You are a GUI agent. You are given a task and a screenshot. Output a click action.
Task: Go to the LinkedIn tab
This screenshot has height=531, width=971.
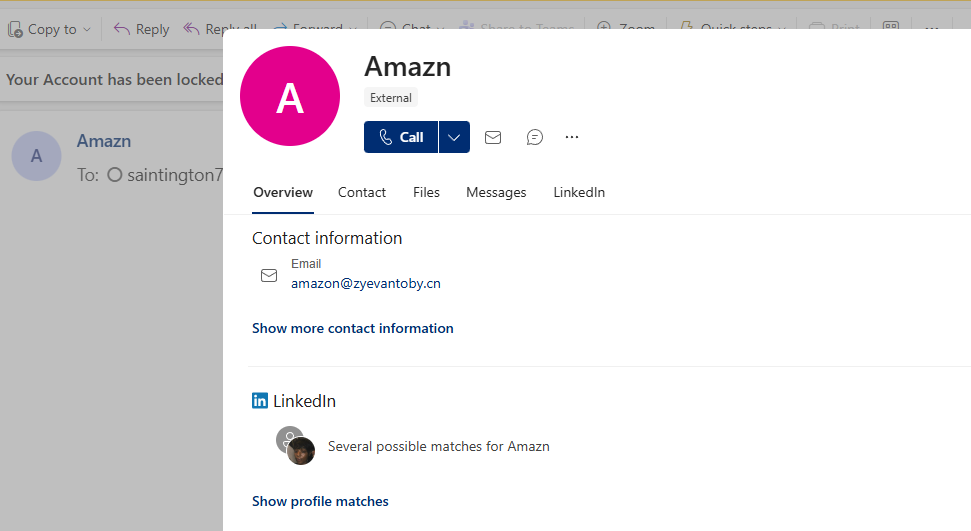point(579,192)
